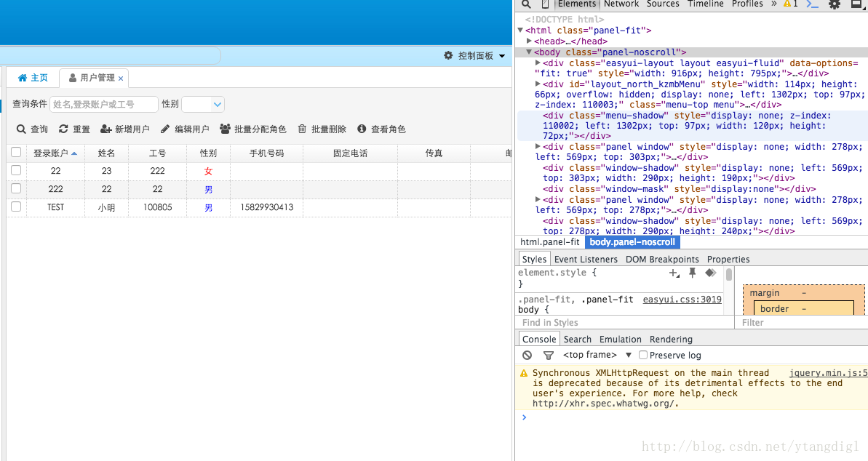Select html.panel-fit in breadcrumb
The width and height of the screenshot is (868, 461).
pyautogui.click(x=550, y=242)
